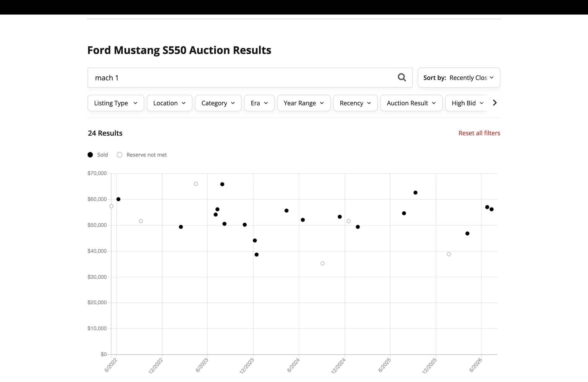The width and height of the screenshot is (588, 382).
Task: Select the rightmost sold point near $56,000
Action: [491, 209]
